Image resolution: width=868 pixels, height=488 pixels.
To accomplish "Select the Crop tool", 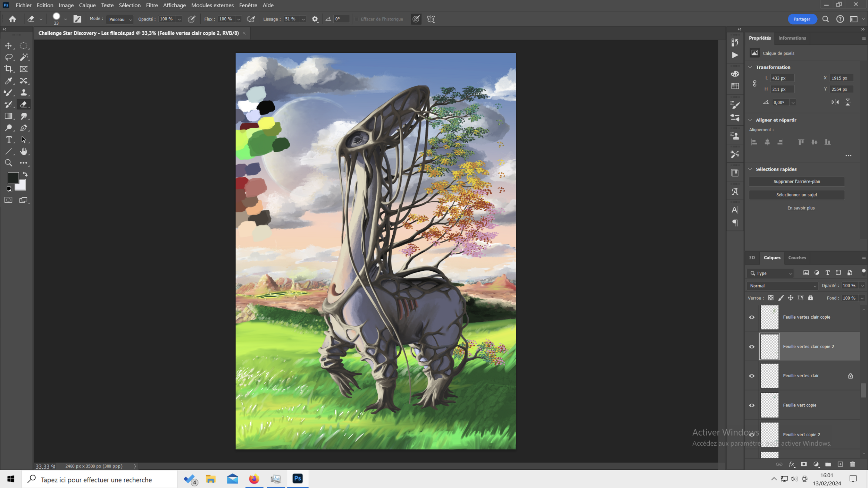I will tap(8, 69).
